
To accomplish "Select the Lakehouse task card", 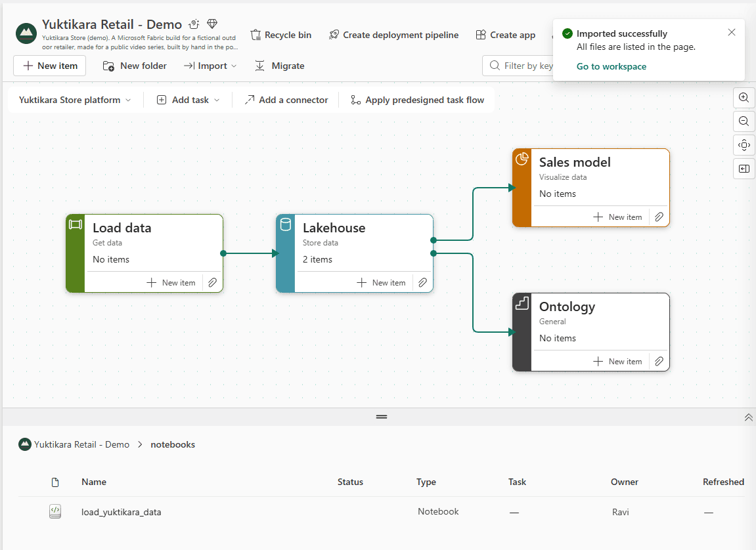I will pyautogui.click(x=355, y=253).
